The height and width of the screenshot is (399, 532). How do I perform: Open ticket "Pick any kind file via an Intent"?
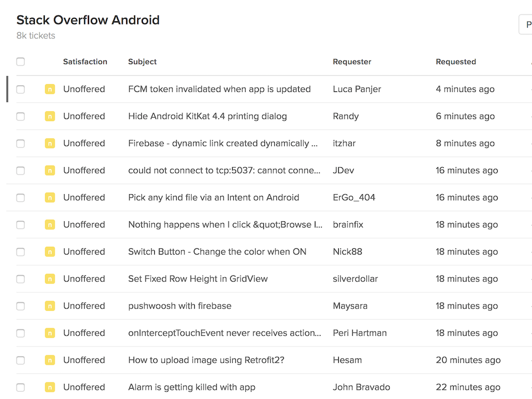click(214, 197)
